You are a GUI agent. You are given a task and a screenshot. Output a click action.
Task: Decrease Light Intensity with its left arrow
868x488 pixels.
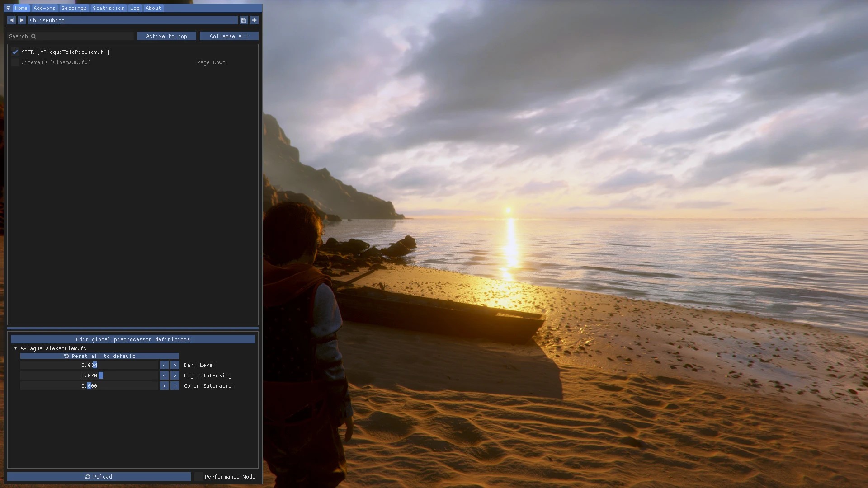(164, 375)
